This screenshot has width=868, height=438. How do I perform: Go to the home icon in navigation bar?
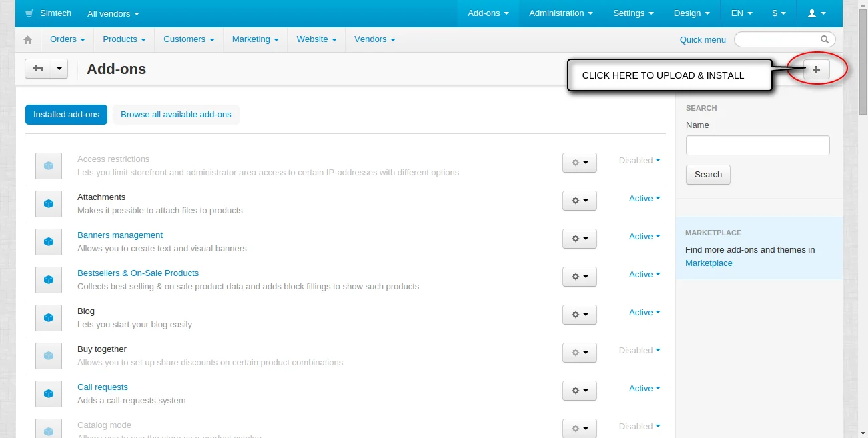pos(27,40)
